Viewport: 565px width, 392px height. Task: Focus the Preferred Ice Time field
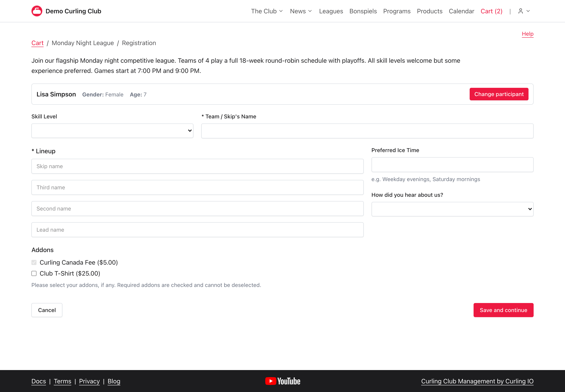[452, 165]
